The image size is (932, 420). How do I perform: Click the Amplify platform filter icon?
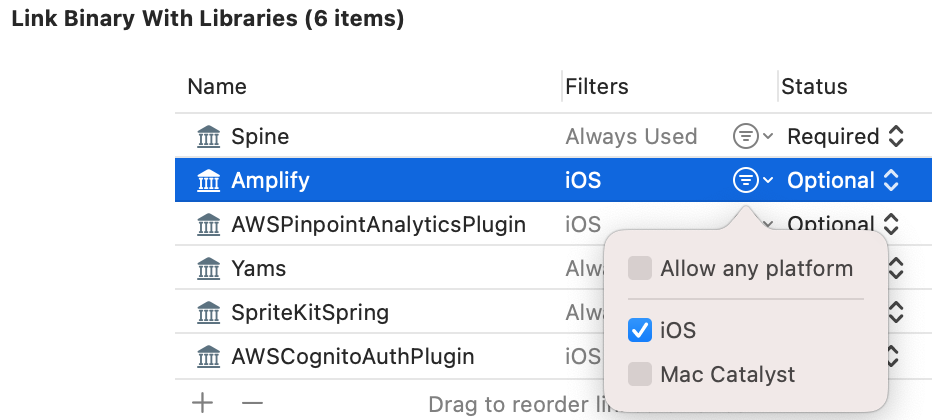745,181
